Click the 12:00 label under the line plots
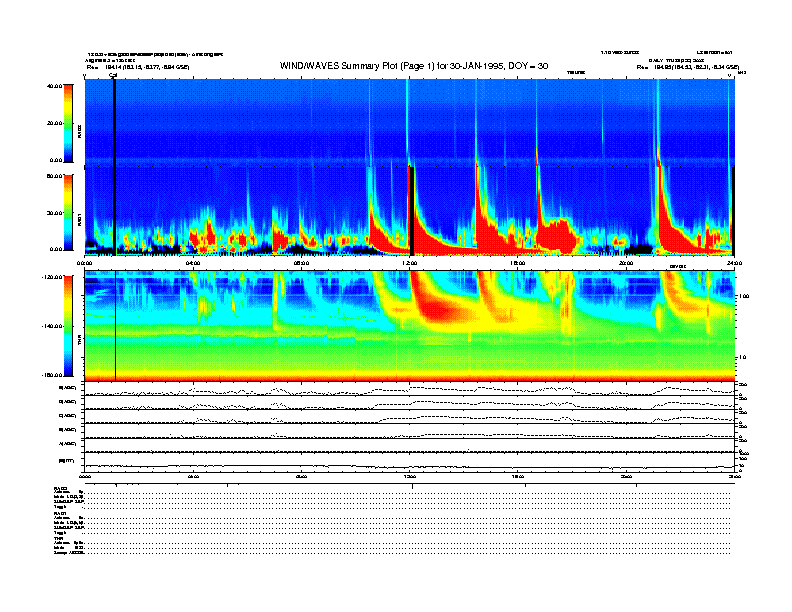 pyautogui.click(x=409, y=476)
